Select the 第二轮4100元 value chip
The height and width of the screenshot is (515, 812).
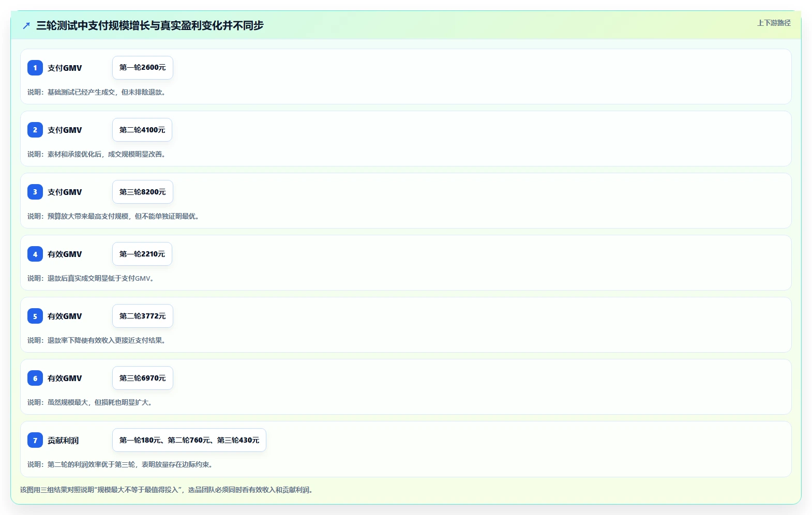click(142, 130)
